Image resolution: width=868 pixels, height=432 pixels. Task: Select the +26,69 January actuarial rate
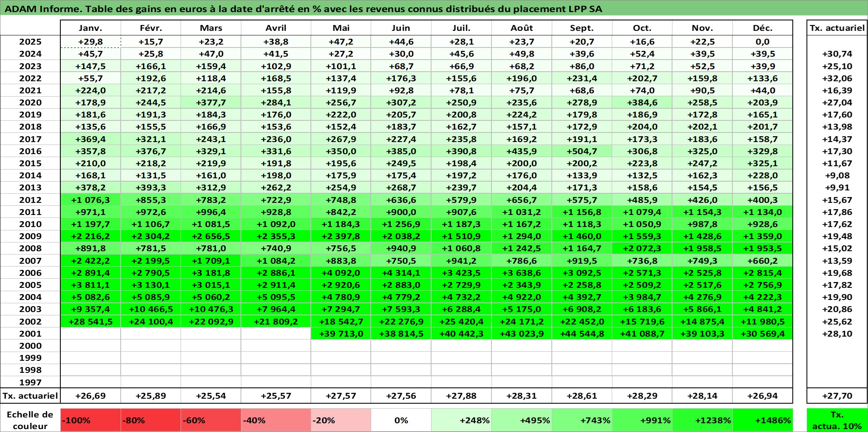pyautogui.click(x=90, y=396)
